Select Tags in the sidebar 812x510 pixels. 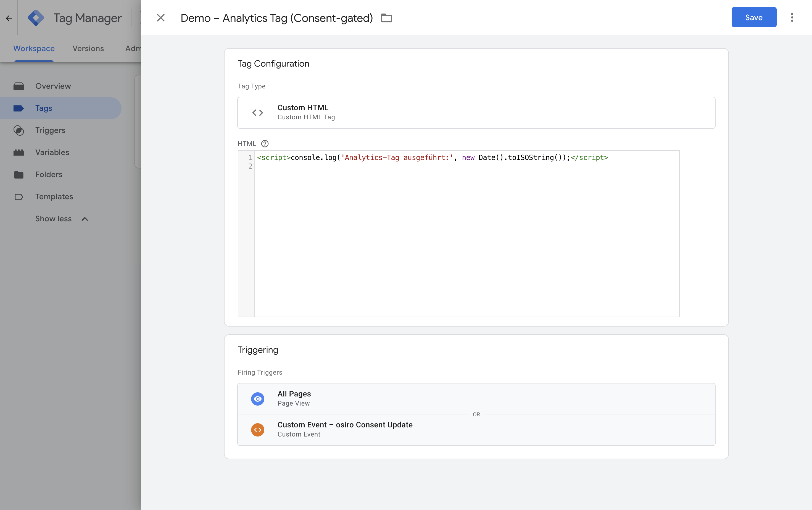(61, 108)
